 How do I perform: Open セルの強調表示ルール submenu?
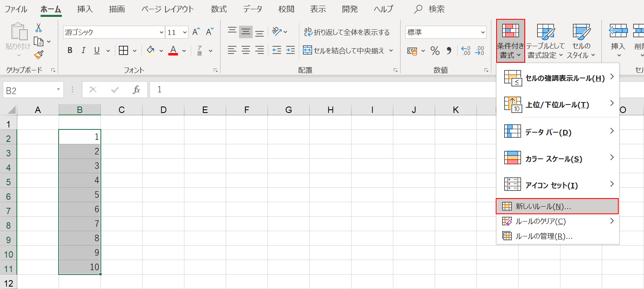[x=558, y=78]
